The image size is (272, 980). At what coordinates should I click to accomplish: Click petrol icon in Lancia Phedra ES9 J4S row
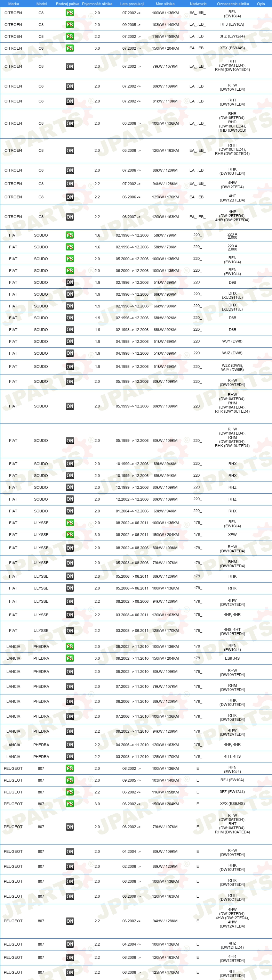coord(70,658)
